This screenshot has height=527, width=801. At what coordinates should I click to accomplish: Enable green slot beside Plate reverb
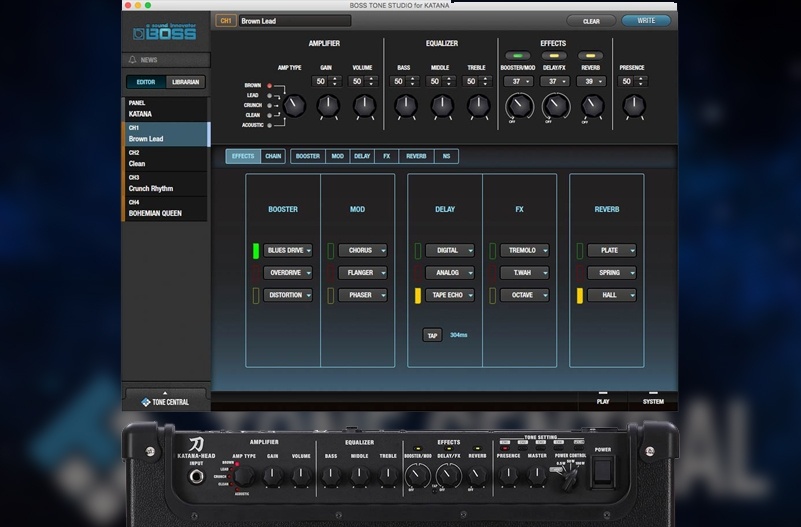580,251
